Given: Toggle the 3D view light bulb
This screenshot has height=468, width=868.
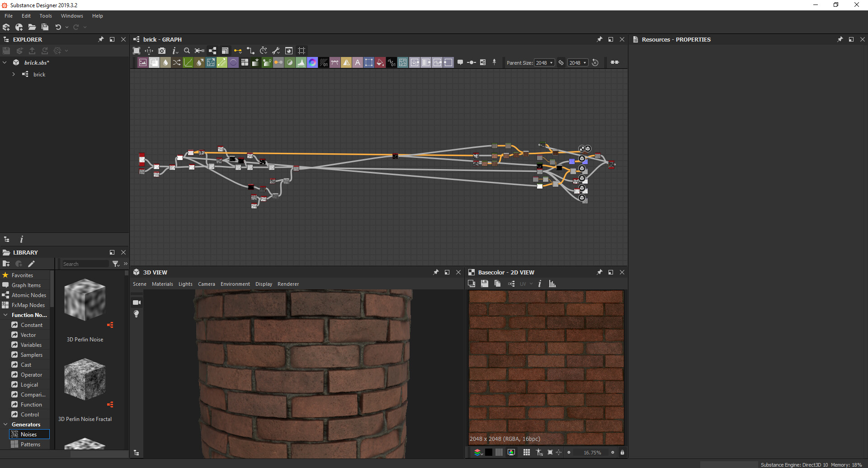Looking at the screenshot, I should [137, 314].
